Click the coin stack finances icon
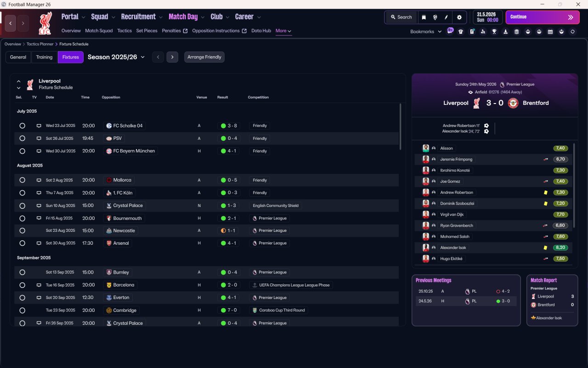This screenshot has width=588, height=368. pos(516,32)
